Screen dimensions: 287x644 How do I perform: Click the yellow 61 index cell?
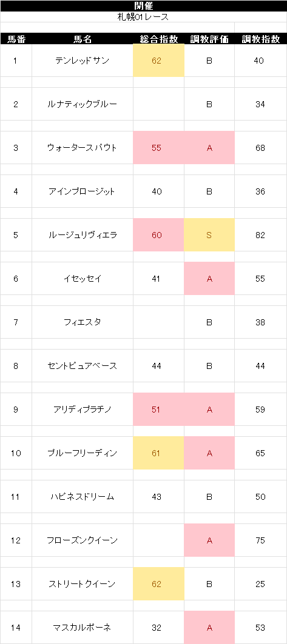(158, 453)
